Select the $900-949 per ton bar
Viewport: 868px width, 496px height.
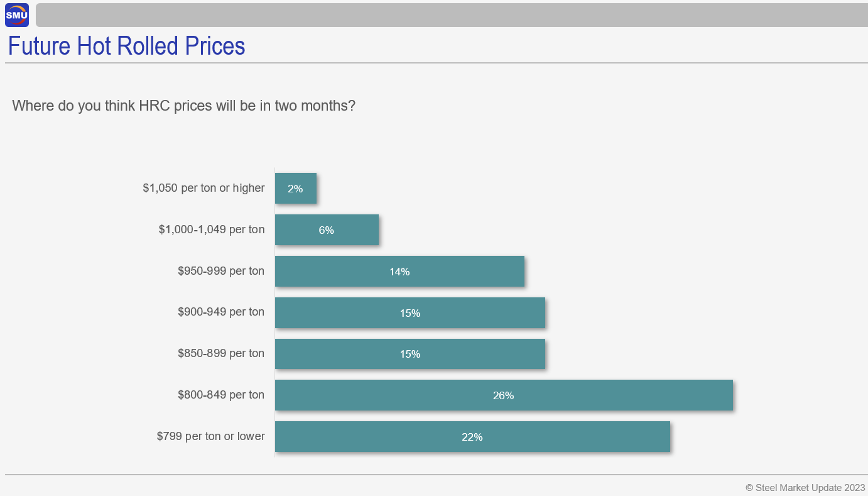(x=477, y=313)
